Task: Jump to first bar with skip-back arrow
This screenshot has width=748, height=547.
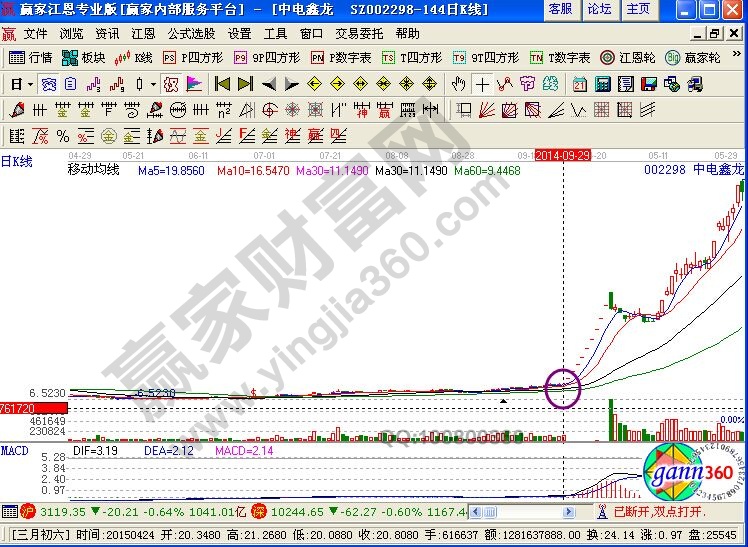Action: [222, 84]
